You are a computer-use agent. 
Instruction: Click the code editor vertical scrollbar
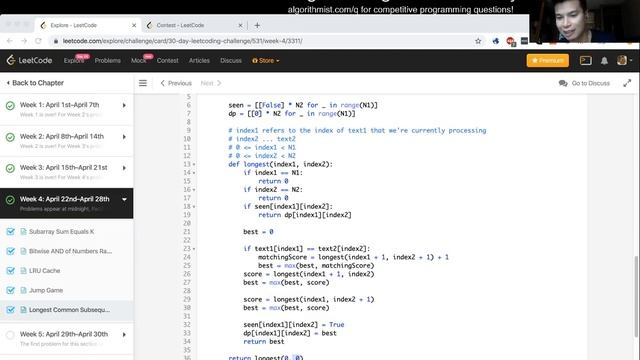point(636,296)
